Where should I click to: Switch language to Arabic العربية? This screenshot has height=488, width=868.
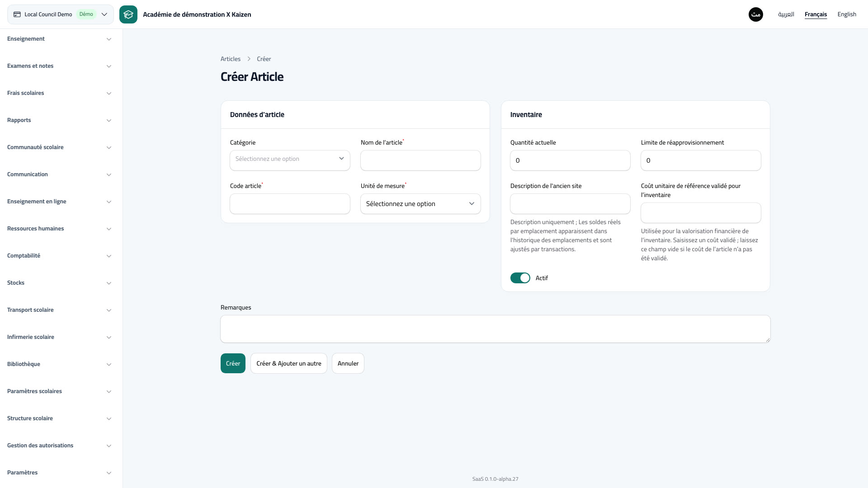786,14
